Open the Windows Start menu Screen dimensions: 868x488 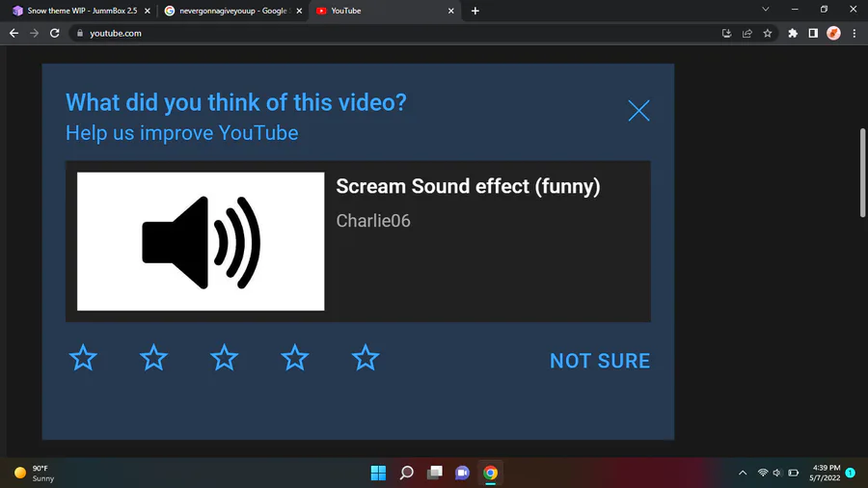[378, 473]
